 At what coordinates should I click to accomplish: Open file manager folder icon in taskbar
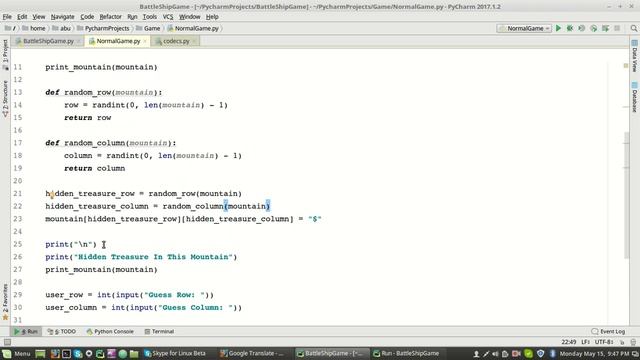tap(134, 353)
